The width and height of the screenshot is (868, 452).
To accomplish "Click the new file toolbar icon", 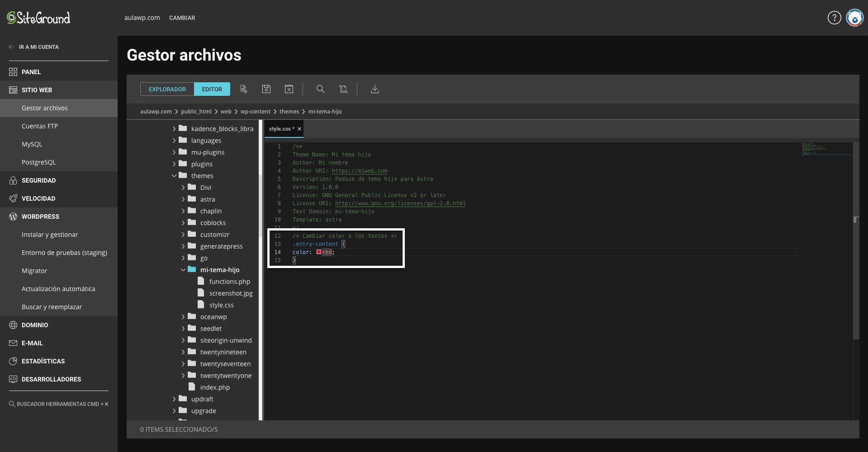I will point(243,89).
